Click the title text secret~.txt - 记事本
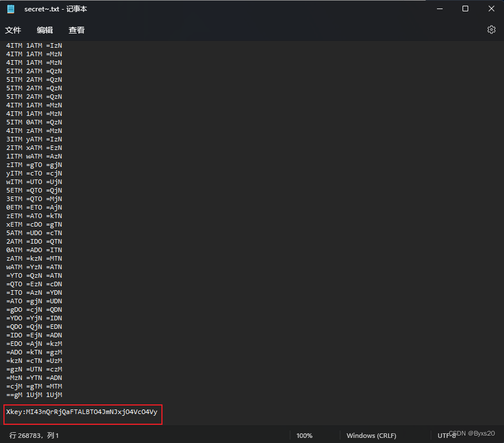504x443 pixels. coord(56,9)
